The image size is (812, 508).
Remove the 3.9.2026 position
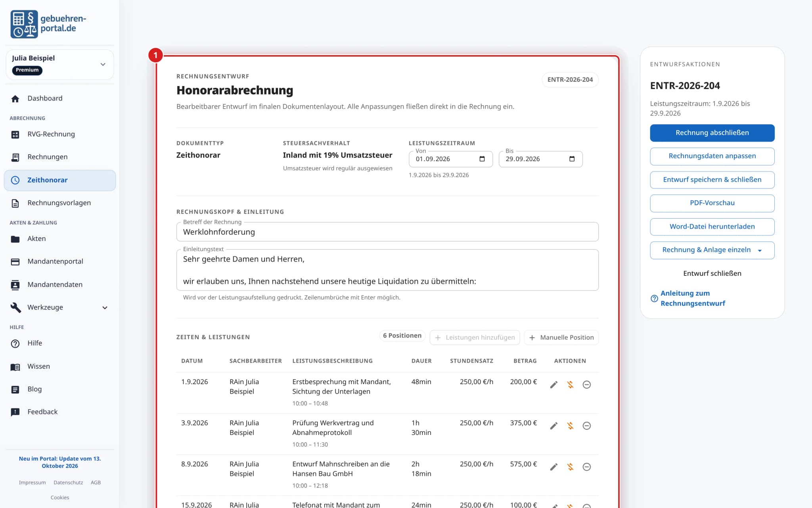(587, 426)
